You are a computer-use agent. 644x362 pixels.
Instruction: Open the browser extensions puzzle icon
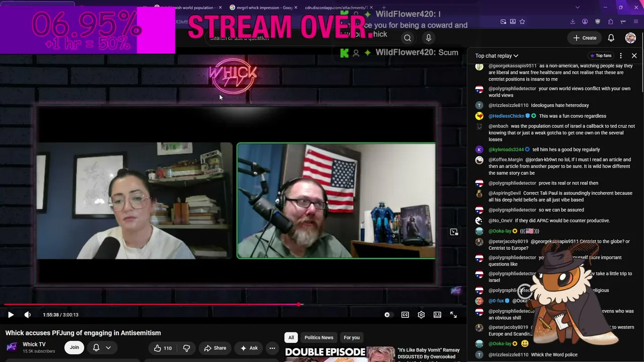pyautogui.click(x=610, y=22)
